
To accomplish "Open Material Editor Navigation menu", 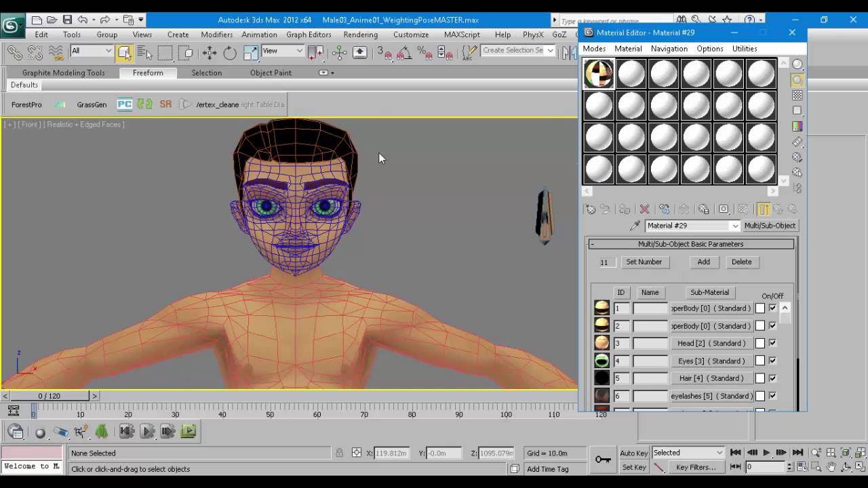I will [669, 49].
